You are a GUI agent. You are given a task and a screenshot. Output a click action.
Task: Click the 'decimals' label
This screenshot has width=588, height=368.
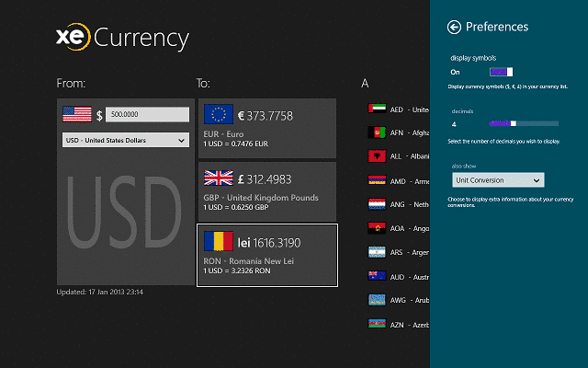[x=462, y=111]
